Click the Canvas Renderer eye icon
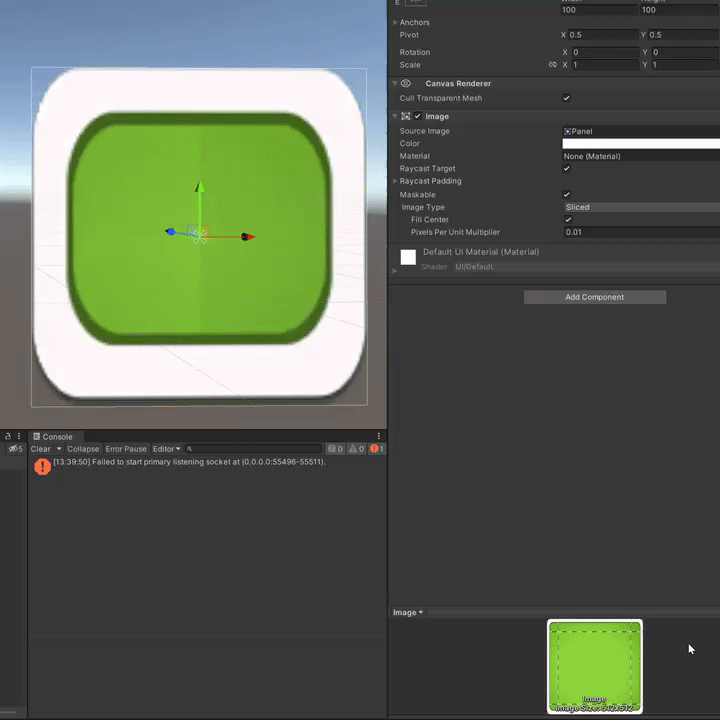The width and height of the screenshot is (720, 720). (x=406, y=83)
